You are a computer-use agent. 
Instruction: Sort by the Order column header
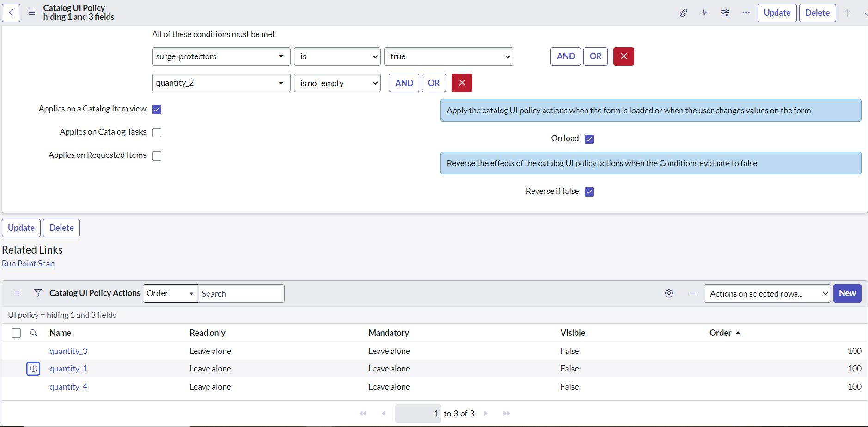(721, 333)
